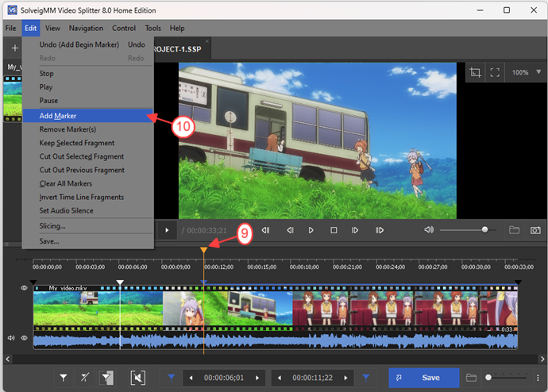Start playback with the play icon
This screenshot has height=392, width=548.
[311, 230]
